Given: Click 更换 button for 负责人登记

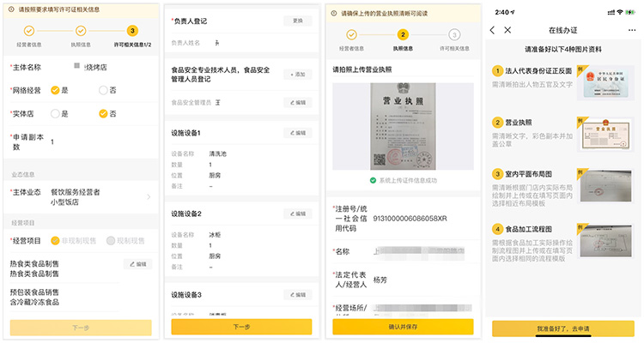Looking at the screenshot, I should click(x=298, y=21).
